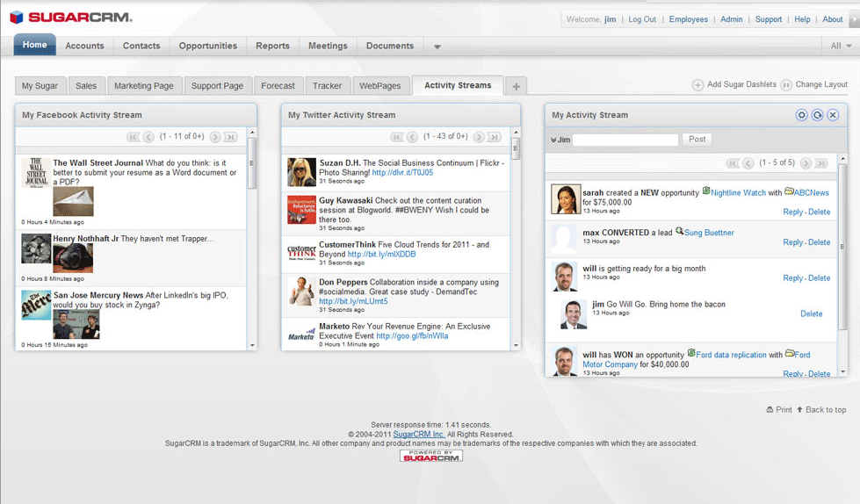Open the About link in header

tap(832, 19)
